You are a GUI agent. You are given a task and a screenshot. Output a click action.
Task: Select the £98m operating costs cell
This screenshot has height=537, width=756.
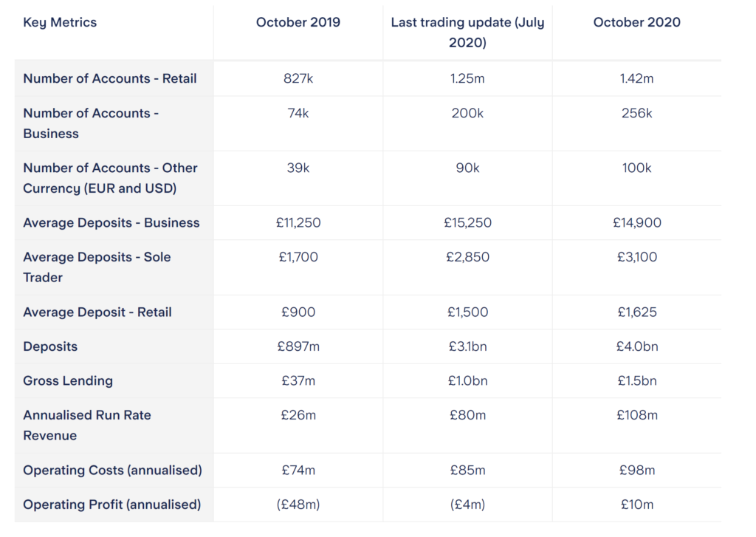(x=636, y=470)
